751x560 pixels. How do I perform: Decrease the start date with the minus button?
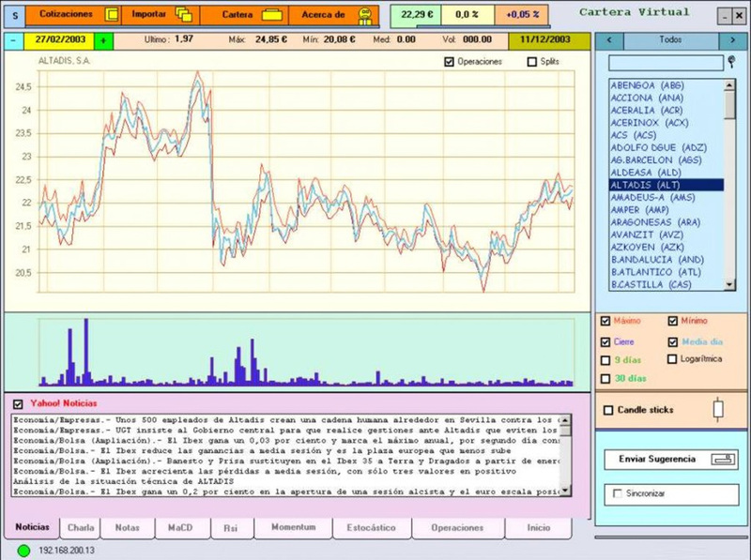point(13,40)
